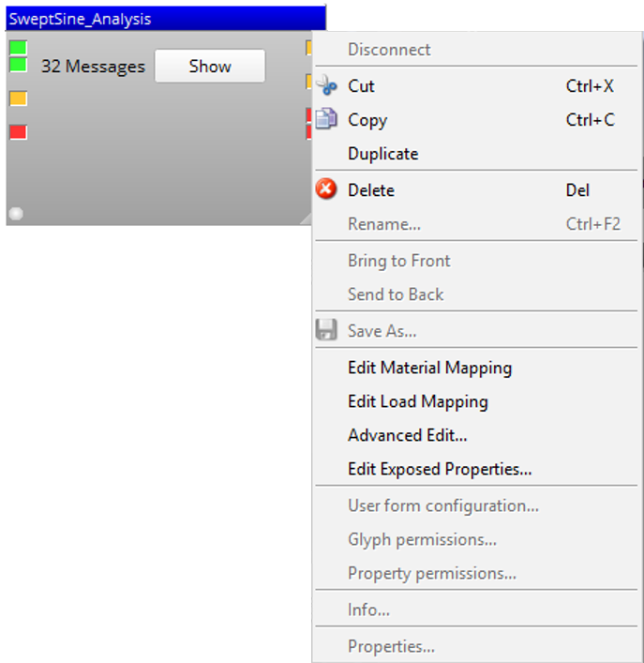Click the Copy pages icon
Image resolution: width=644 pixels, height=663 pixels.
[x=326, y=120]
